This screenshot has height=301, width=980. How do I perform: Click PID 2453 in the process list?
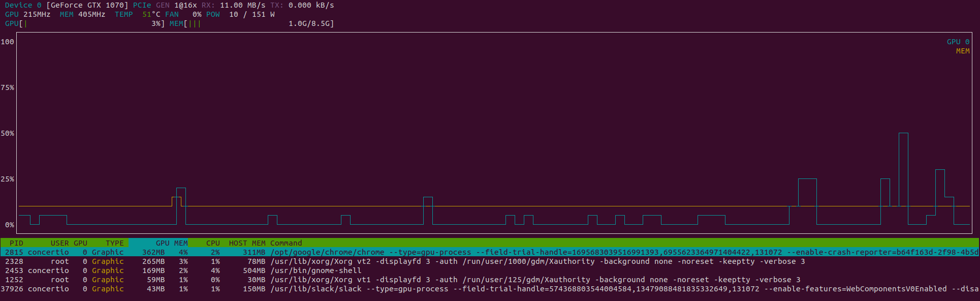click(x=14, y=270)
